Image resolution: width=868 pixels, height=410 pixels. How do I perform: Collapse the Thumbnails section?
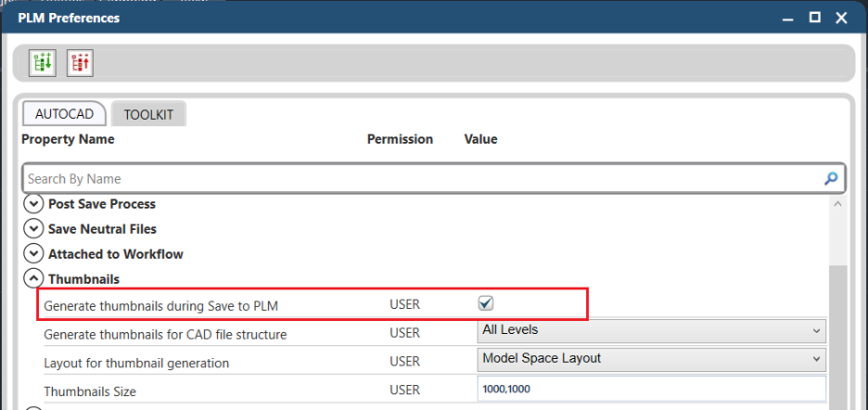tap(34, 278)
